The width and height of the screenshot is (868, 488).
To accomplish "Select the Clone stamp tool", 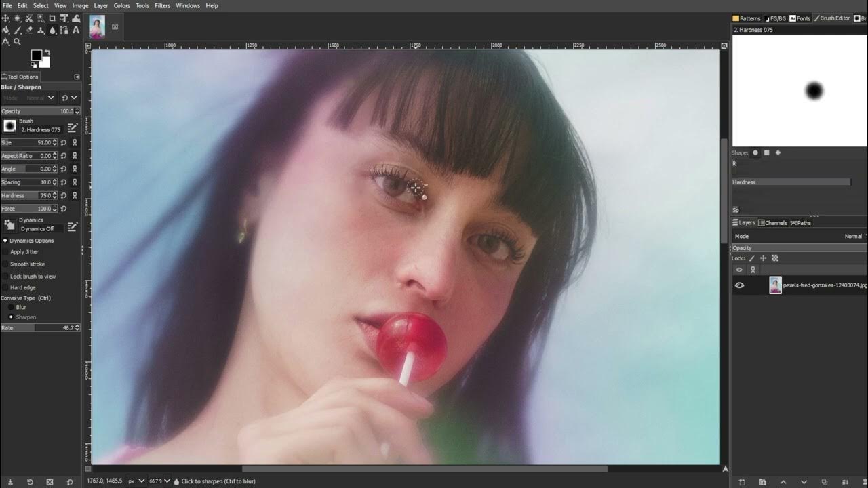I will [41, 30].
